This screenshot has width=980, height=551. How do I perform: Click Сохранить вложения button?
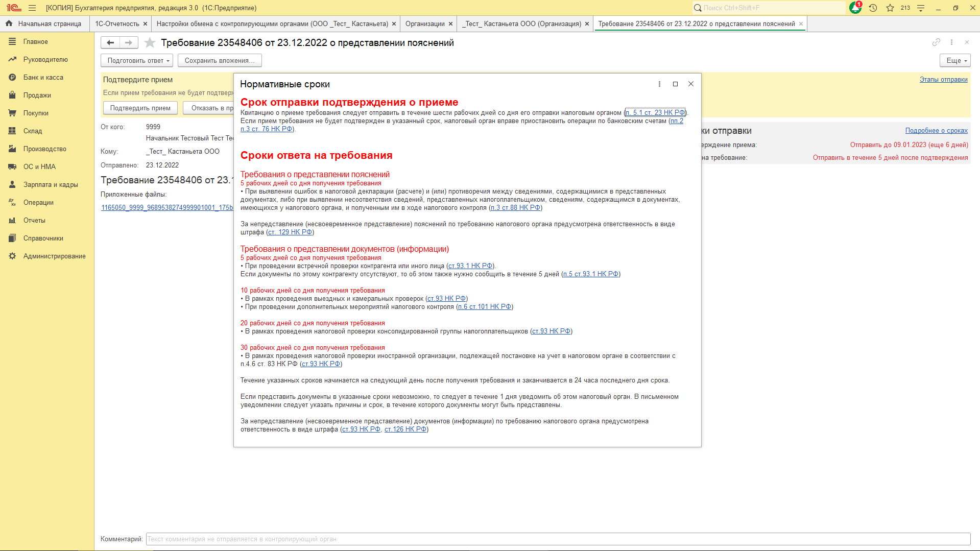tap(220, 60)
